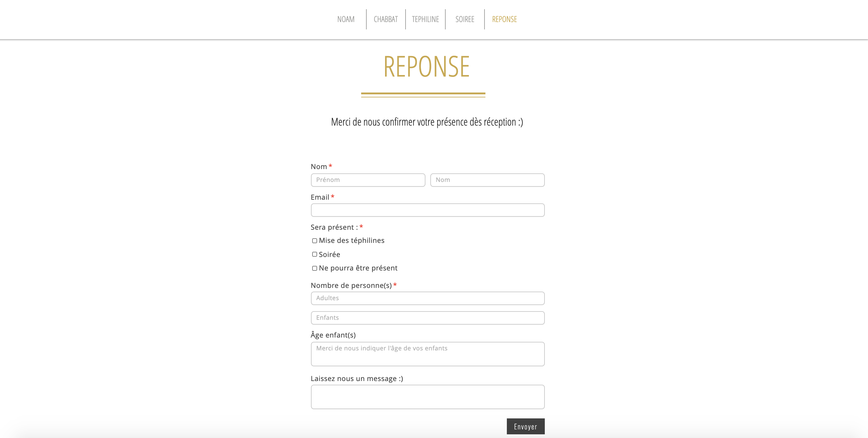Select the Email input box
The height and width of the screenshot is (438, 868).
(x=427, y=210)
